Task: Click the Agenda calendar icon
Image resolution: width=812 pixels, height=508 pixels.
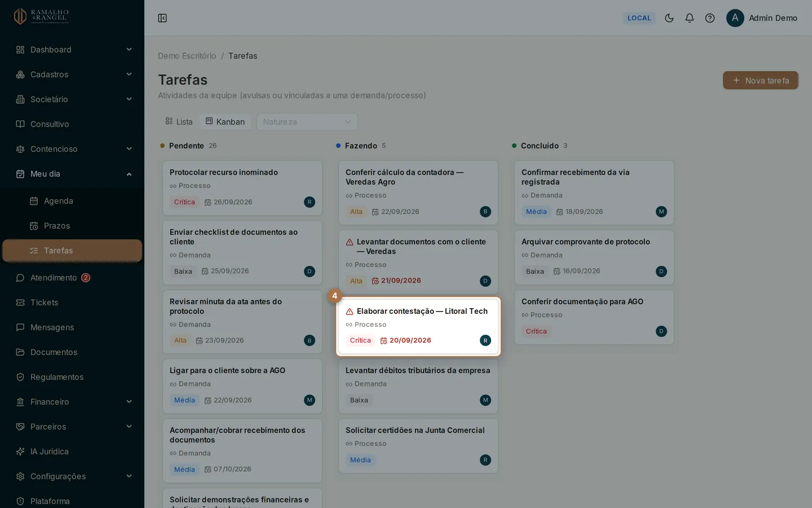Action: [x=34, y=201]
